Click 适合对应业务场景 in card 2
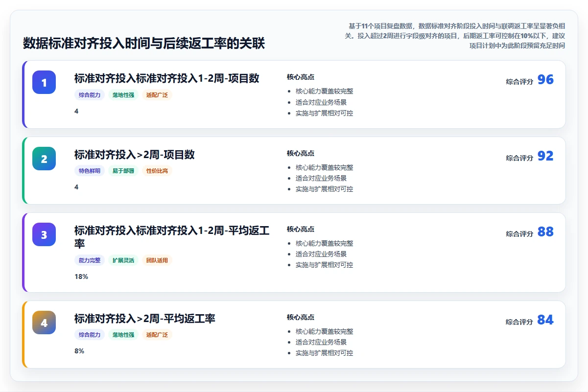This screenshot has height=392, width=588. [321, 178]
